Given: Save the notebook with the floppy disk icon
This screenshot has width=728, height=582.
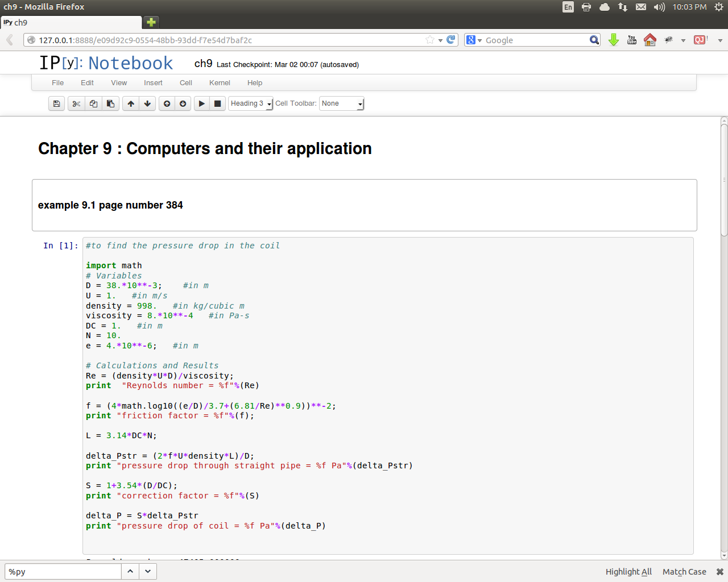Looking at the screenshot, I should (x=56, y=103).
